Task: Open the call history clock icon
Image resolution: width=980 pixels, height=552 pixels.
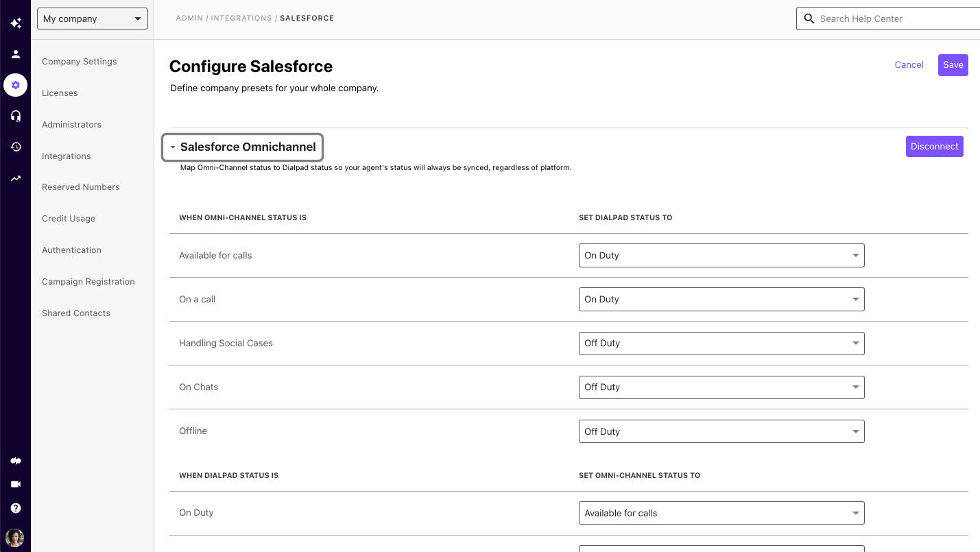Action: pos(15,147)
